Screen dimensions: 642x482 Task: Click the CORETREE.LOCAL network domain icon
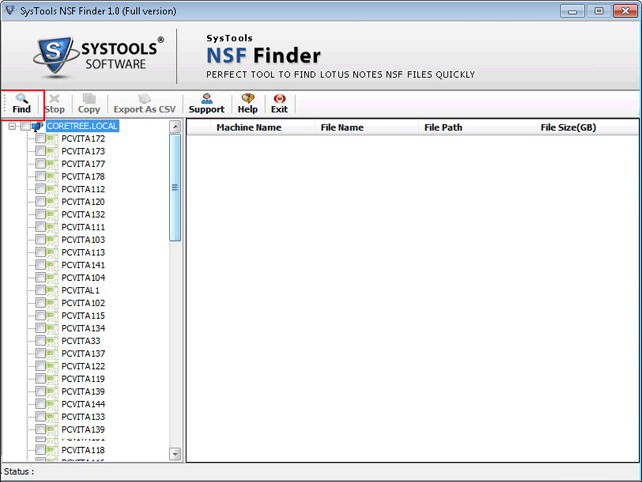tap(38, 126)
